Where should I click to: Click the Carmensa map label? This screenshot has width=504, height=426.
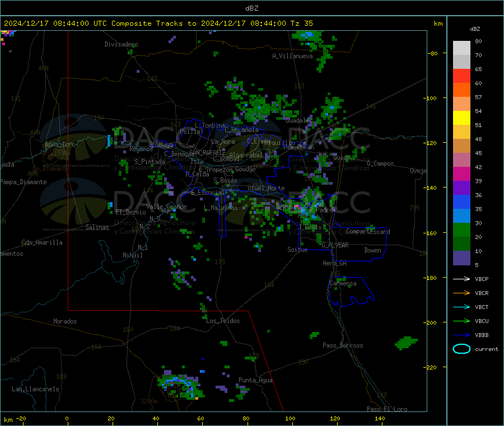(x=343, y=283)
